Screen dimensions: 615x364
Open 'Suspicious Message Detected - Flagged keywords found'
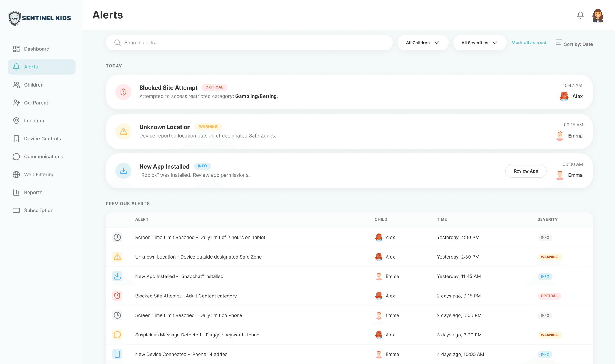point(197,335)
